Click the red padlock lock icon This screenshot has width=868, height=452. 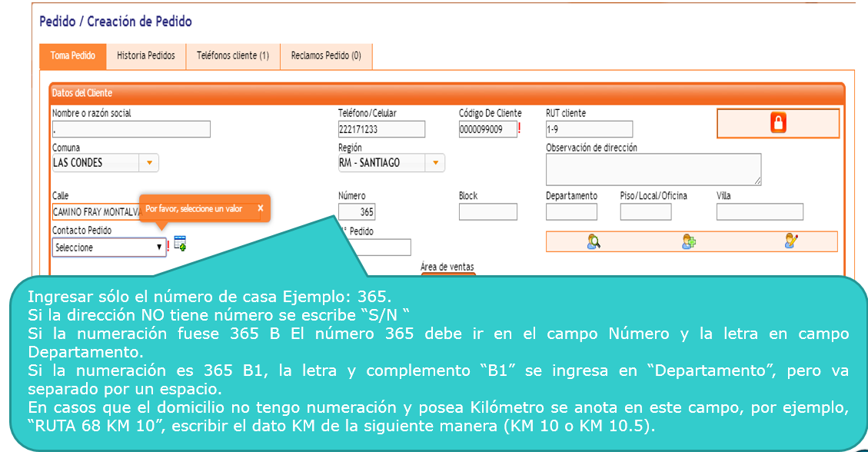(x=778, y=123)
